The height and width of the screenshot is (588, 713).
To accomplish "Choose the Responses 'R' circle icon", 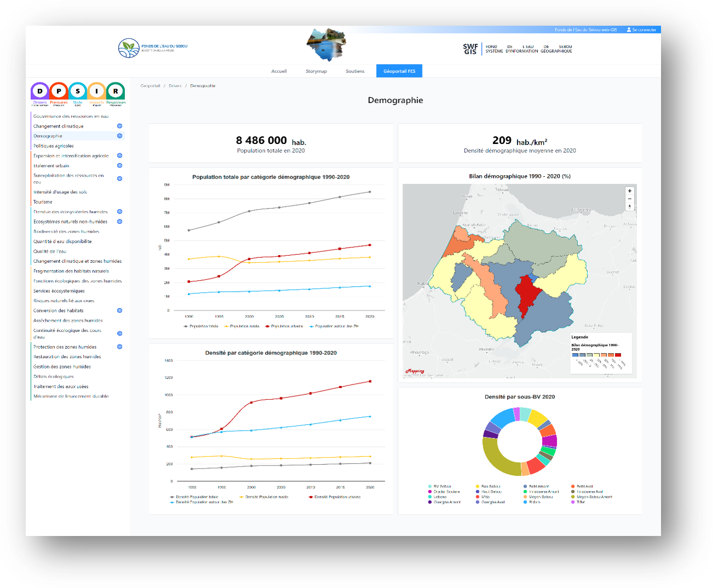I will tap(115, 91).
